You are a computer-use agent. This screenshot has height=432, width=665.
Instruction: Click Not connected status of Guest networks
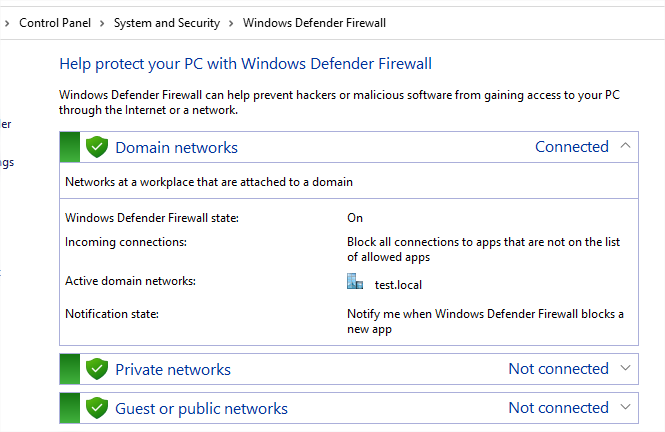click(x=559, y=408)
